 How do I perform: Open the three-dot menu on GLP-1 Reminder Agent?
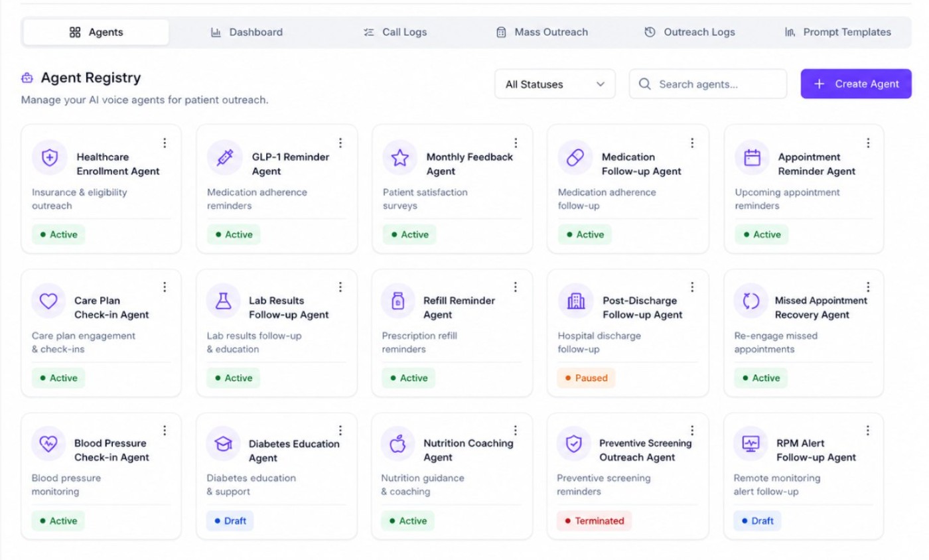point(340,143)
